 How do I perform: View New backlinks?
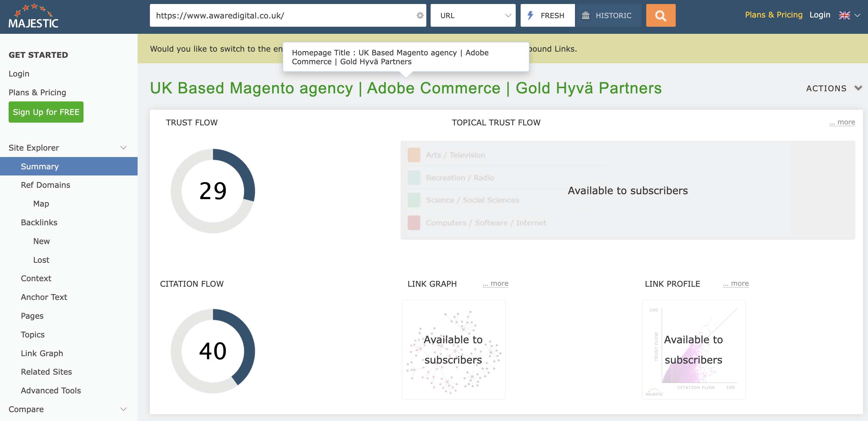tap(41, 241)
